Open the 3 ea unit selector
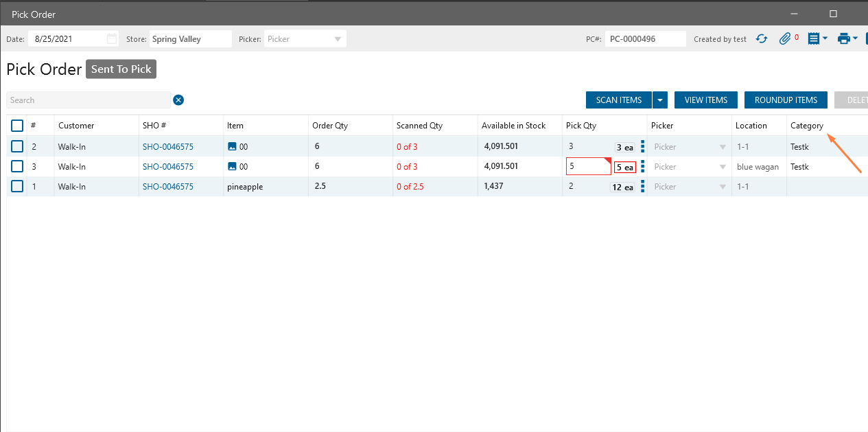Viewport: 868px width, 432px height. tap(625, 147)
